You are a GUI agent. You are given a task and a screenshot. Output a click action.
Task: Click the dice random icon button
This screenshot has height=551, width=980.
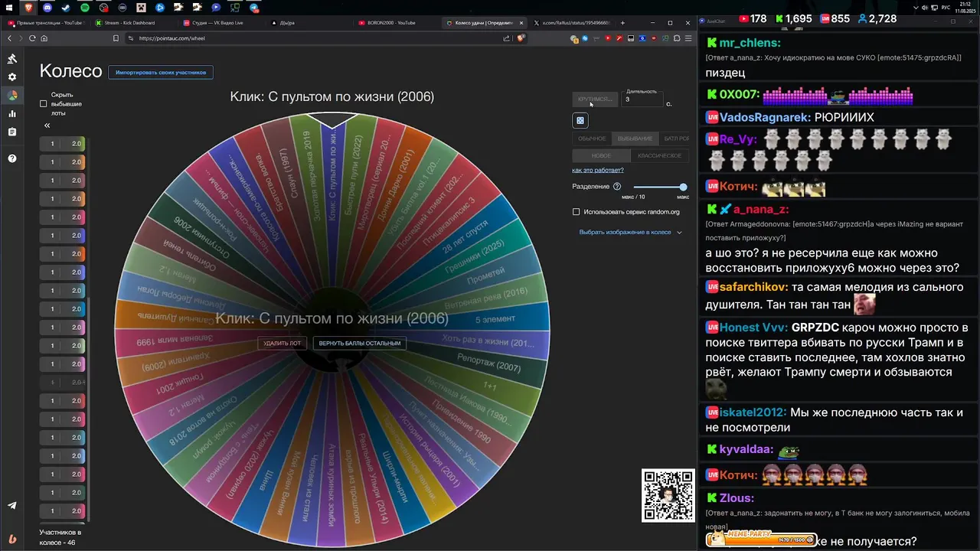[580, 120]
